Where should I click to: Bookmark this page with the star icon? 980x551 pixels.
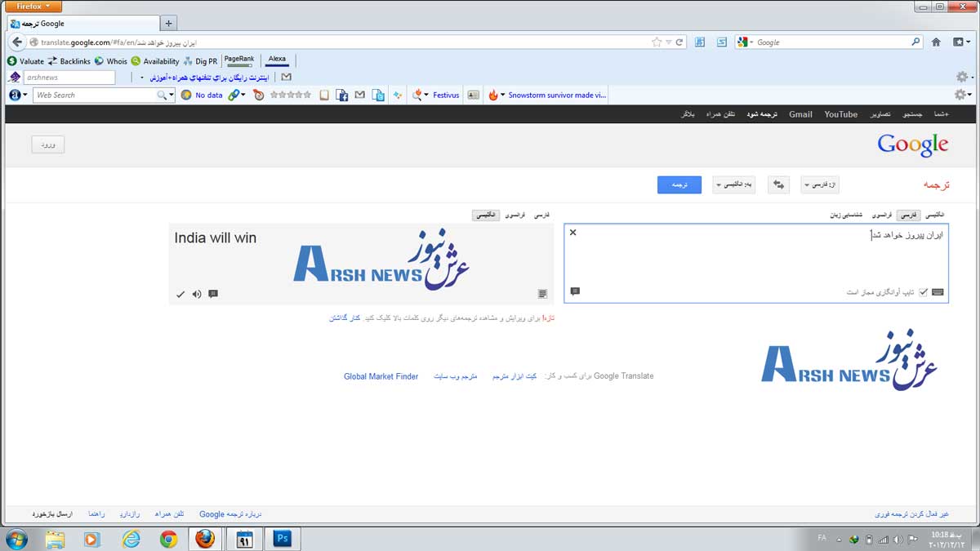coord(657,42)
